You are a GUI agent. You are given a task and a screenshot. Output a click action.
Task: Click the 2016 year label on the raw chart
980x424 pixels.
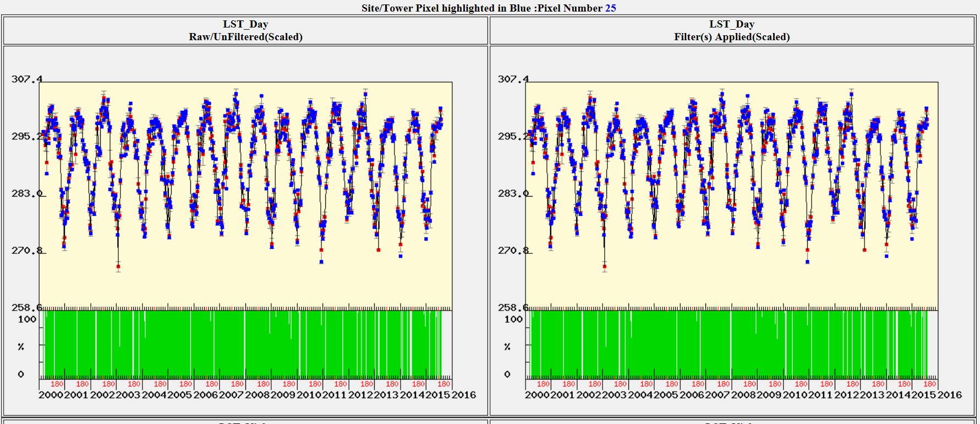(464, 395)
